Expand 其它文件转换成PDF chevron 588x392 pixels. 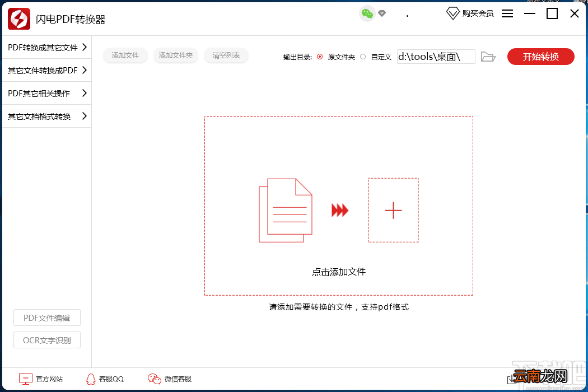[85, 70]
